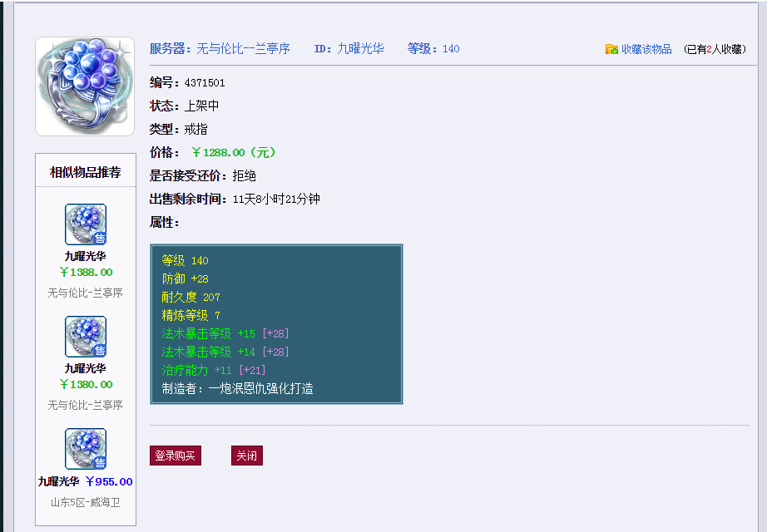Select the price text ¥955.00
Viewport: 767px width, 532px height.
coord(109,481)
